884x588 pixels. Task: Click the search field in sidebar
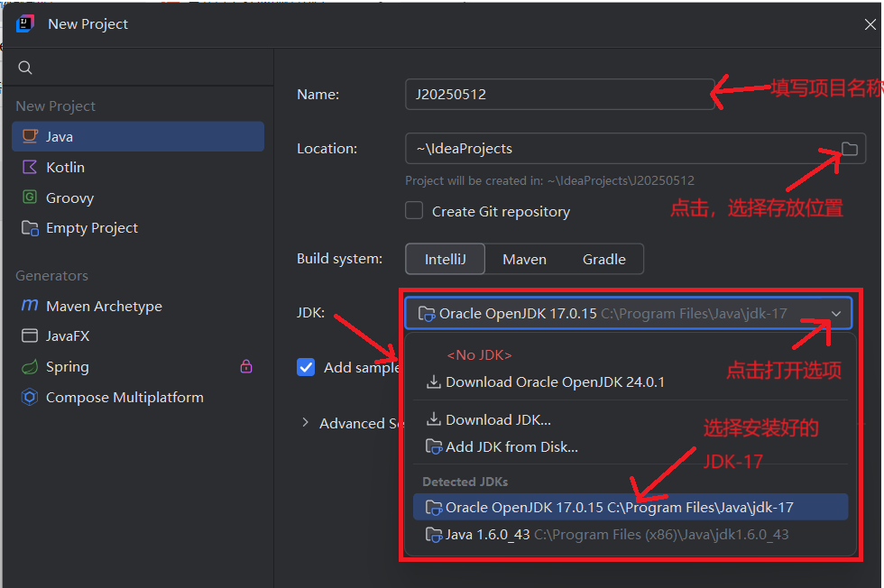tap(138, 68)
